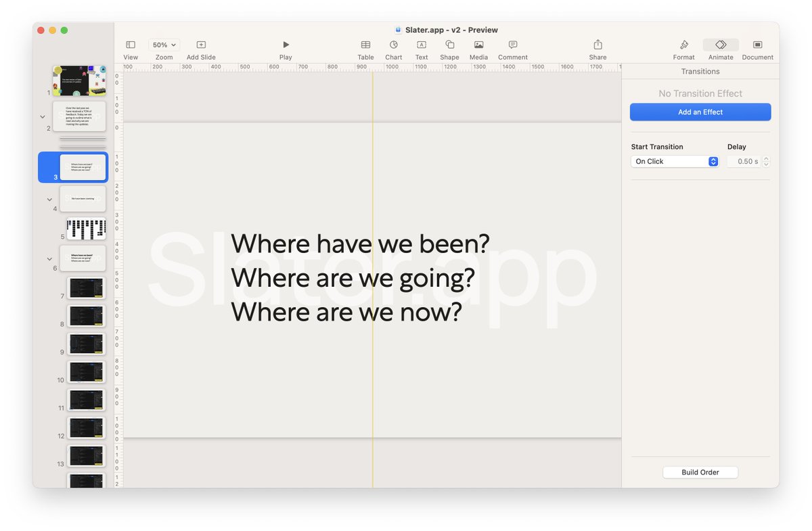Select slide 9 thumbnail
812x531 pixels.
(86, 344)
